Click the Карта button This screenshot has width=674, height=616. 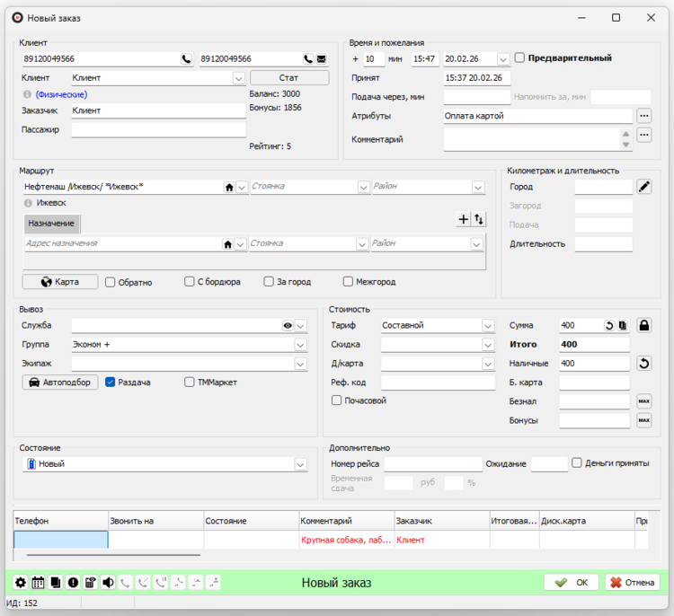point(60,282)
